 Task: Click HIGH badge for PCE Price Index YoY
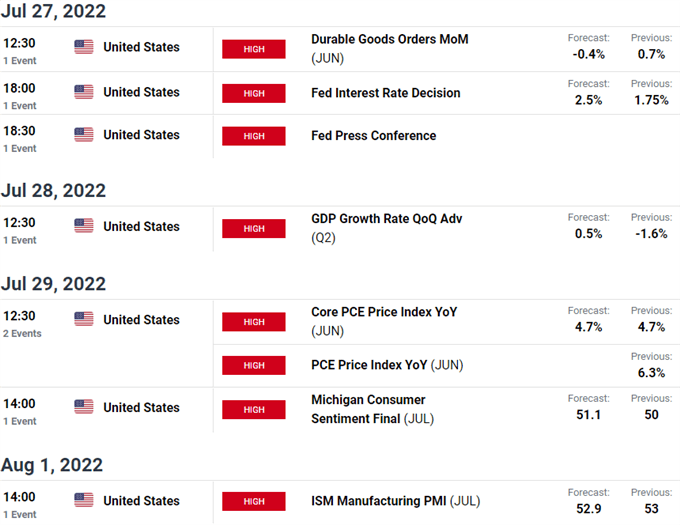click(254, 365)
